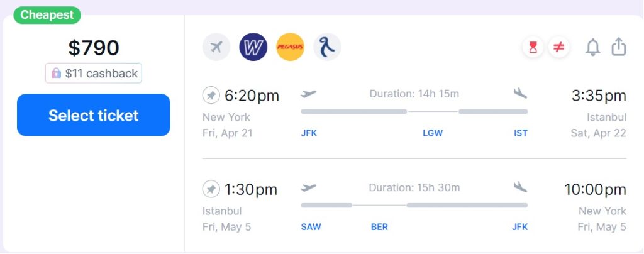Click the IST arrival airport code
Screen dimensions: 644x254
tap(520, 133)
